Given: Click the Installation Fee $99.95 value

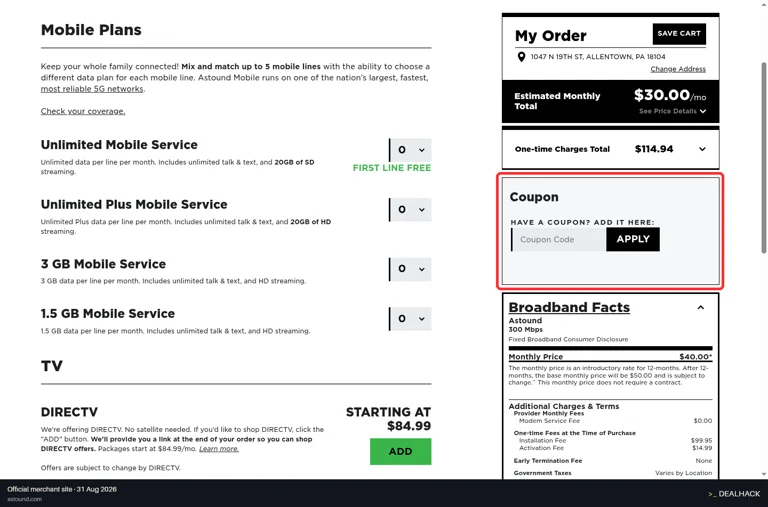Looking at the screenshot, I should coord(701,440).
